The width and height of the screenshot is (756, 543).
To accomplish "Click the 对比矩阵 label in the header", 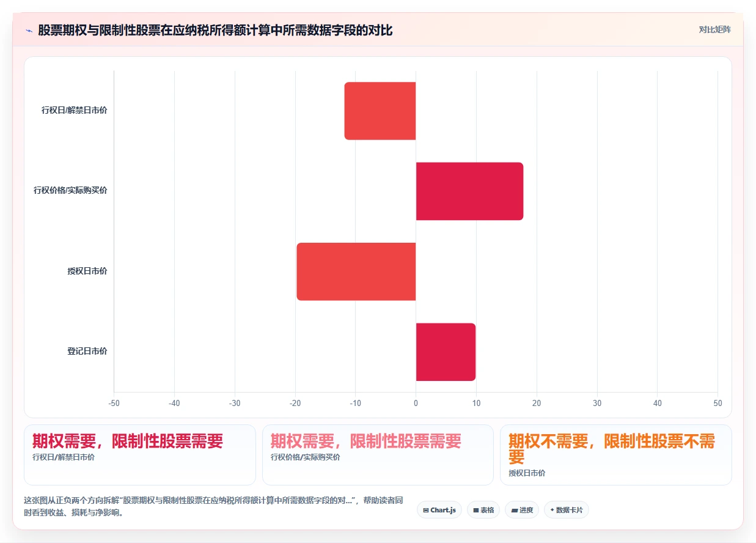I will click(x=714, y=29).
